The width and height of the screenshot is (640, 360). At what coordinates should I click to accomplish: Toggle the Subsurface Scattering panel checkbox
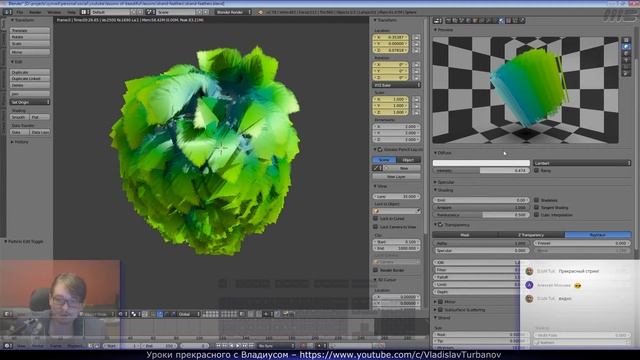coord(440,309)
